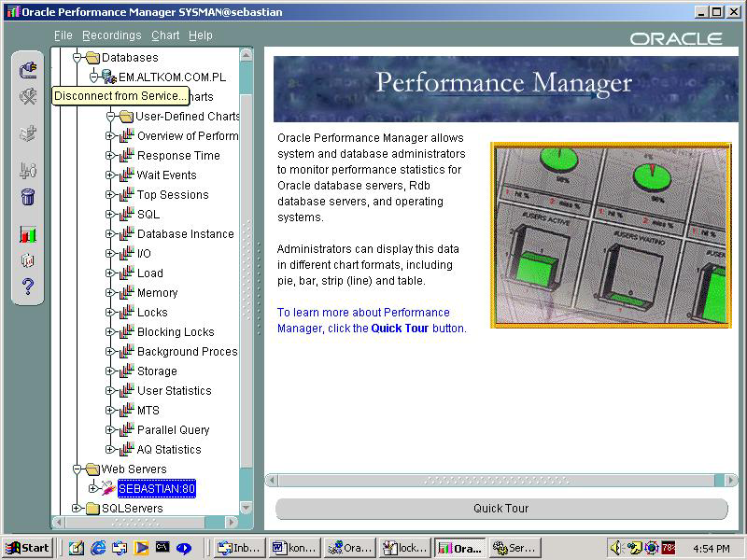This screenshot has height=560, width=747.
Task: Switch to the kon... Word taskbar window
Action: click(295, 548)
